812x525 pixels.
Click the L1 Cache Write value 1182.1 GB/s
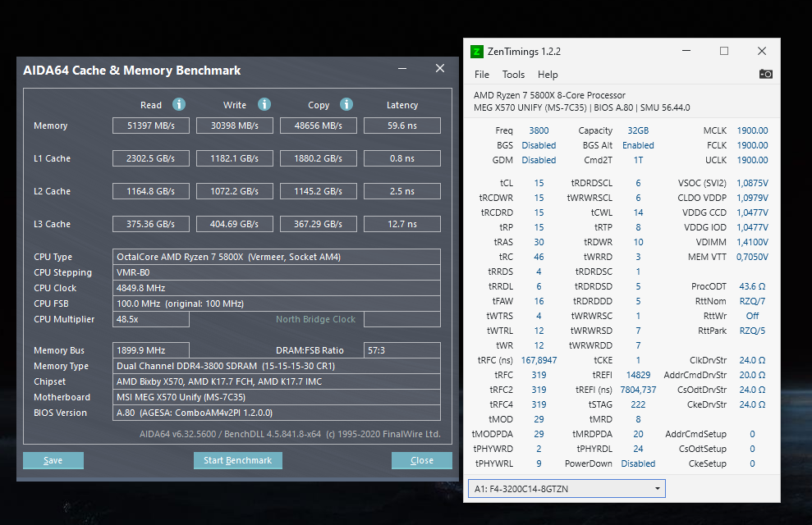click(x=235, y=158)
